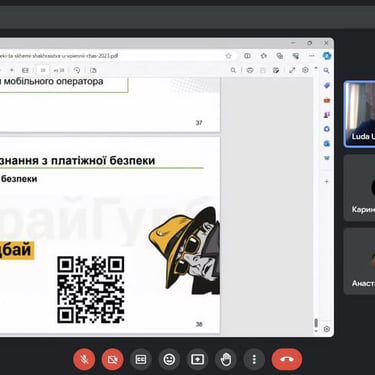Open Edge sidebar Outlook icon
Viewport: 375px width, 375px height.
click(327, 143)
